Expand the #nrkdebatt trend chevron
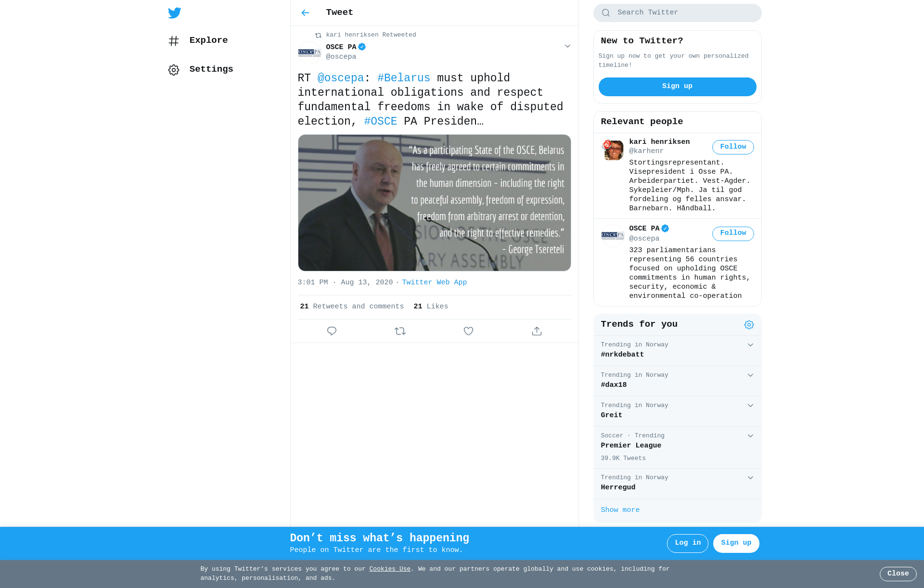Image resolution: width=924 pixels, height=588 pixels. 750,345
